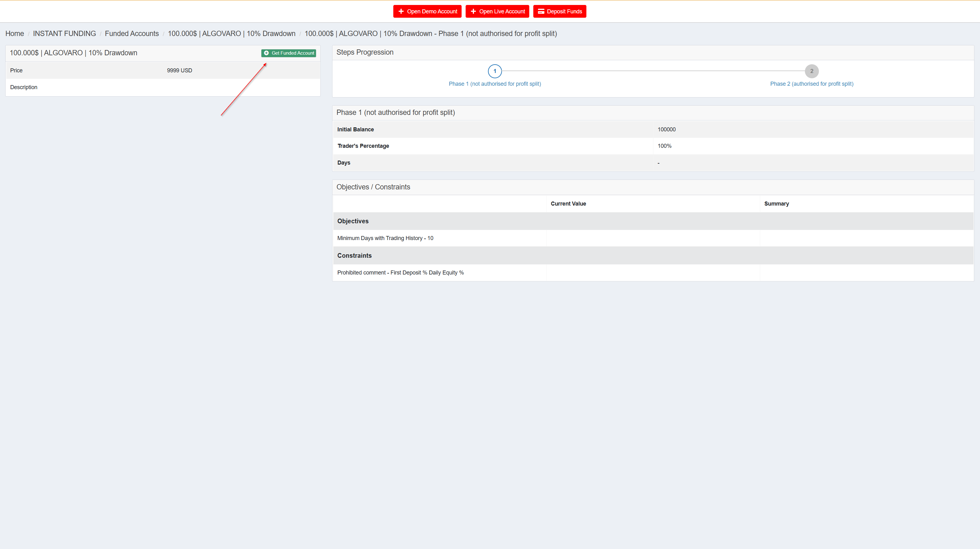980x549 pixels.
Task: Open the Deposit Funds page
Action: [560, 11]
